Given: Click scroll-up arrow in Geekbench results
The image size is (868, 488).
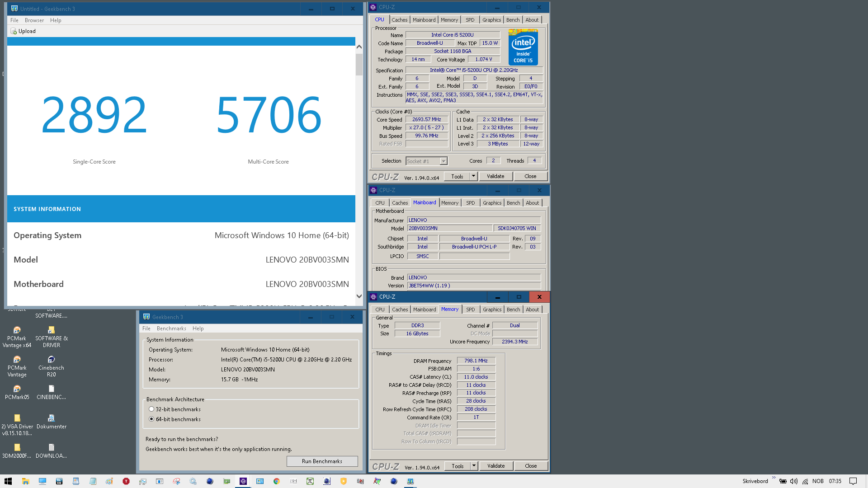Looking at the screenshot, I should [359, 47].
